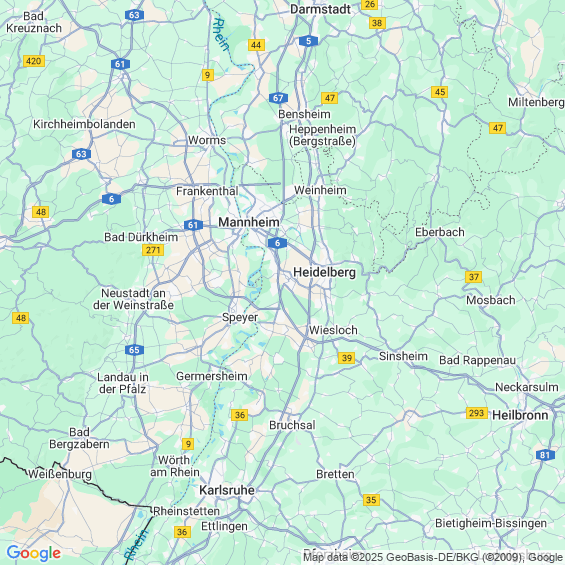Click the blue A5 highway shield
This screenshot has height=565, width=565.
click(x=308, y=41)
